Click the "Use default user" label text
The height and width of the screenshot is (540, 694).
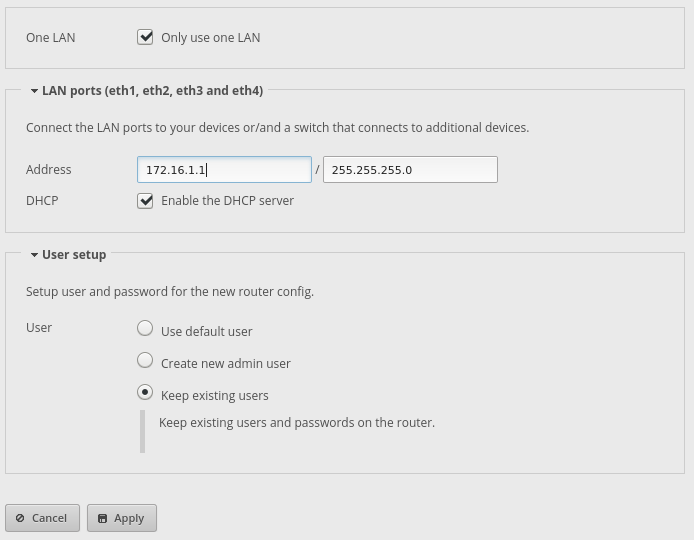pyautogui.click(x=206, y=332)
